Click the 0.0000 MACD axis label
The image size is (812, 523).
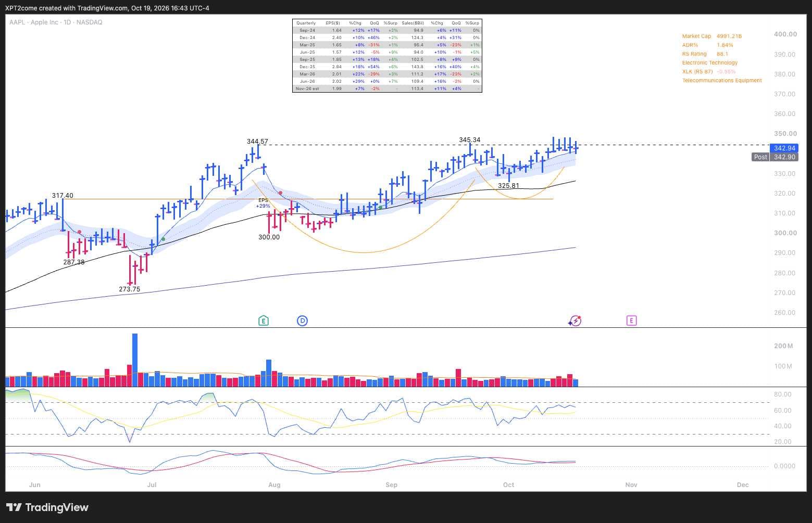tap(784, 466)
